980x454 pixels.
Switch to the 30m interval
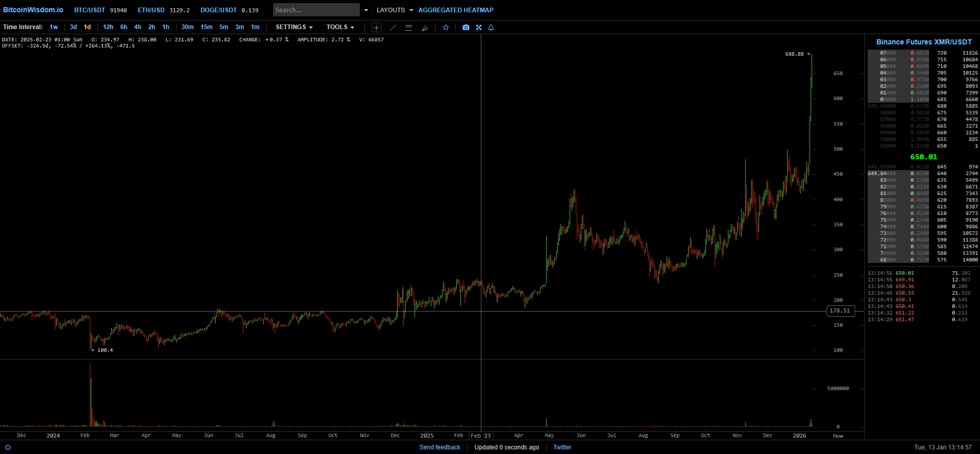187,27
